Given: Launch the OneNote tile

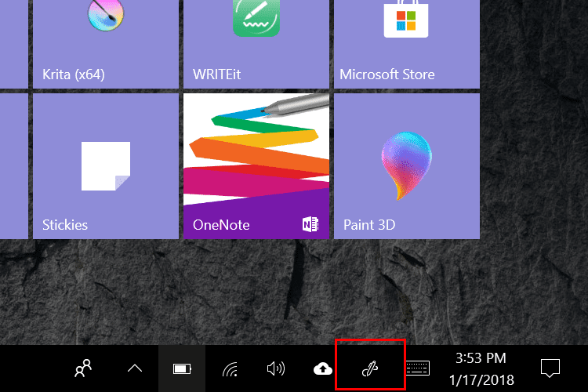Looking at the screenshot, I should pyautogui.click(x=256, y=166).
